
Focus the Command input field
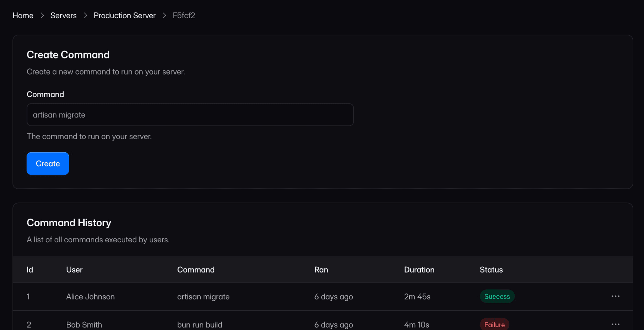[x=190, y=115]
